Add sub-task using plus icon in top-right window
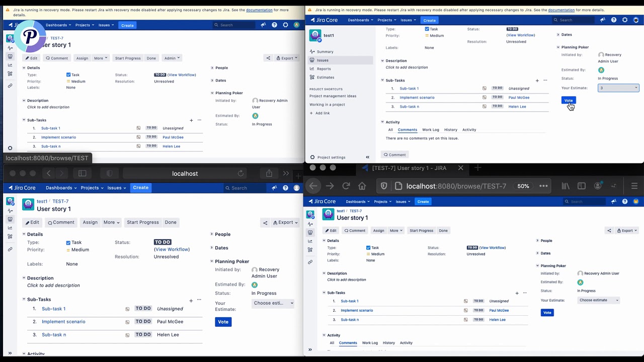Viewport: 644px width, 362px height. (x=537, y=80)
